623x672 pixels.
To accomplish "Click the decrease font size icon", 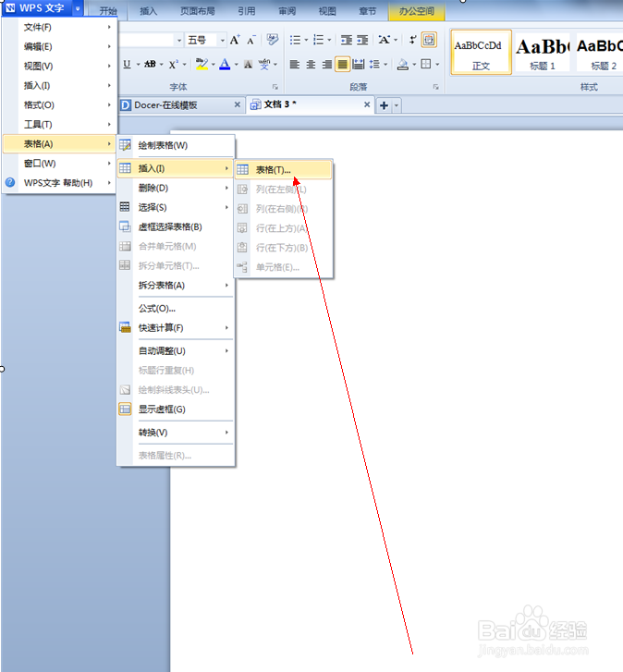I will 251,41.
